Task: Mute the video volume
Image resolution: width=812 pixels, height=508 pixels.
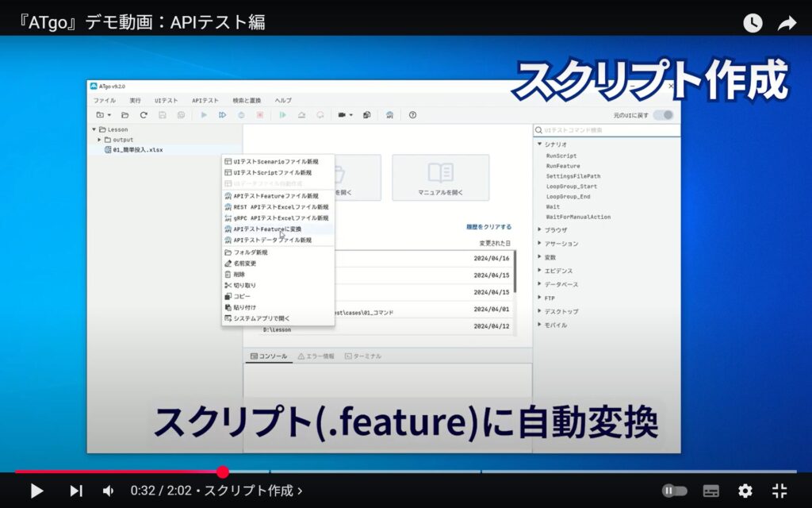Action: pyautogui.click(x=108, y=491)
